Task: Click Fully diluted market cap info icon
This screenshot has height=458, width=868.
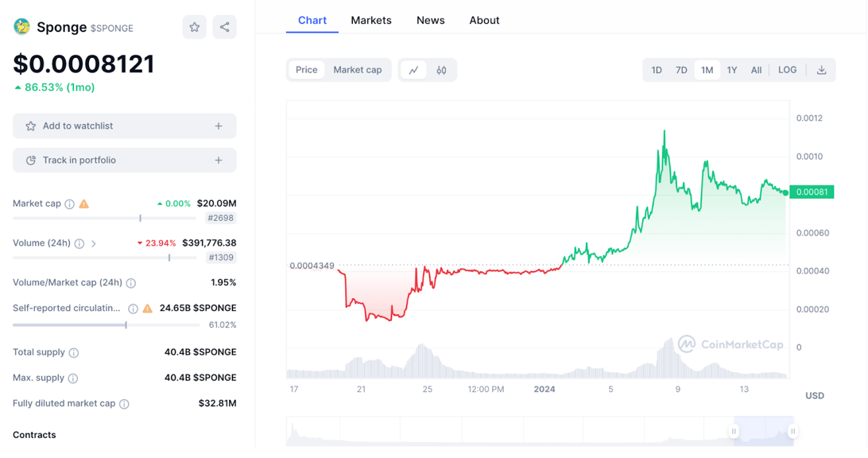Action: pyautogui.click(x=124, y=404)
